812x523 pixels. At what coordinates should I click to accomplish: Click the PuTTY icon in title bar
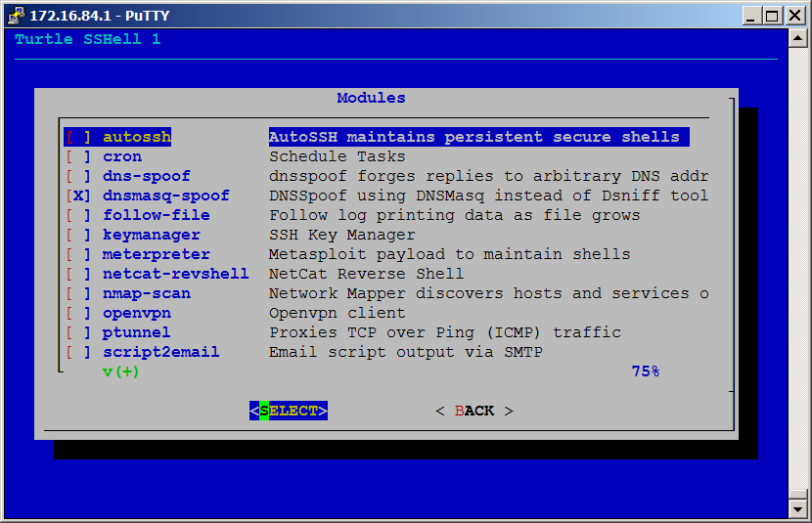coord(14,16)
